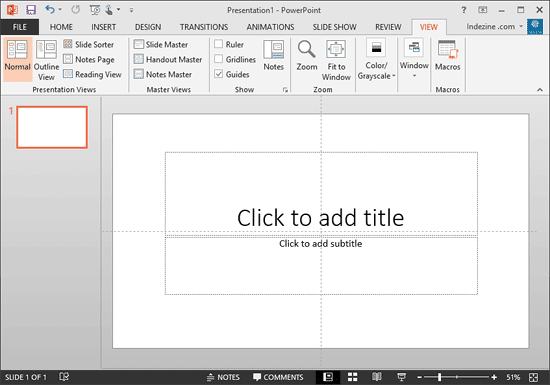Start slideshow from beginning icon
The image size is (550, 385).
[95, 10]
